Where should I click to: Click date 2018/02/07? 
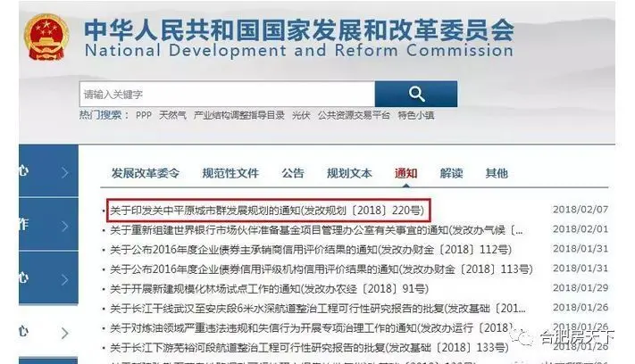point(581,210)
